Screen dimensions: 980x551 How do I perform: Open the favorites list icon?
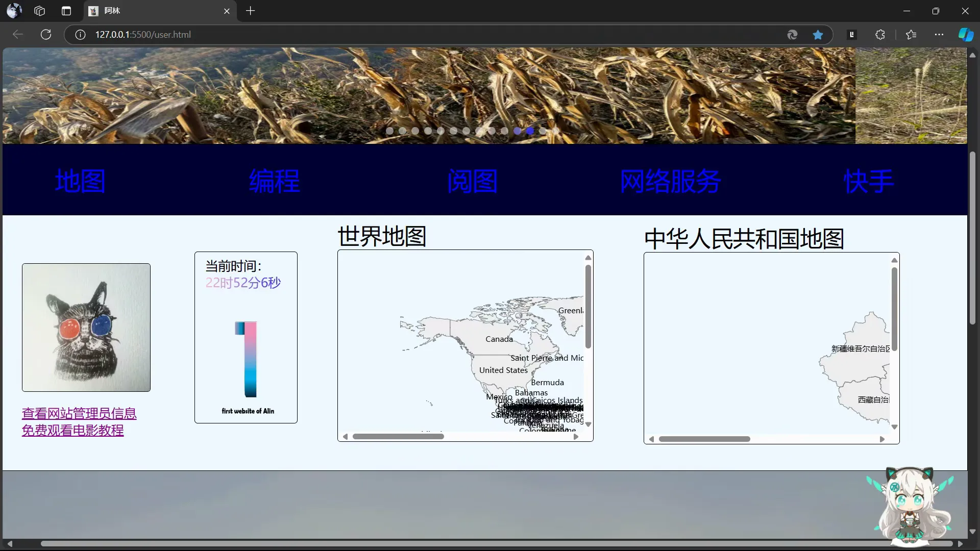[911, 35]
